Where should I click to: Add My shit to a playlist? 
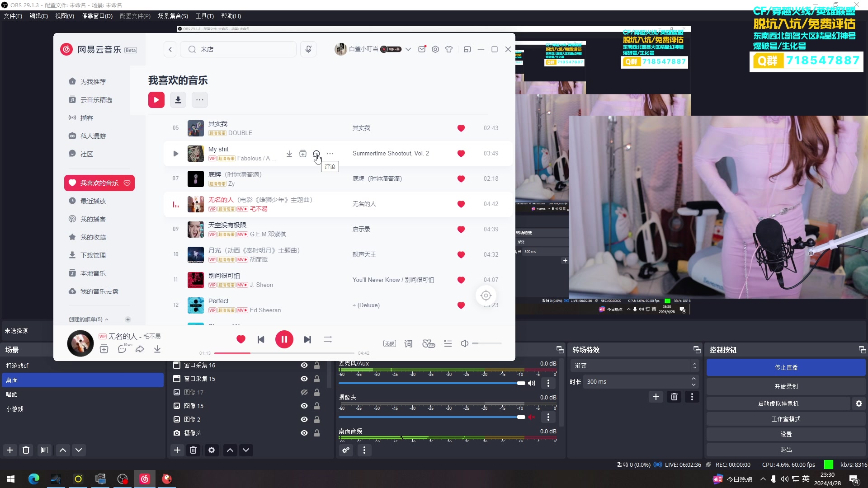[303, 154]
